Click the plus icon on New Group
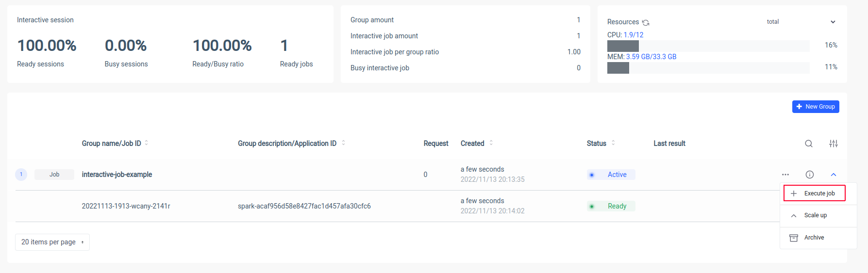 click(799, 107)
